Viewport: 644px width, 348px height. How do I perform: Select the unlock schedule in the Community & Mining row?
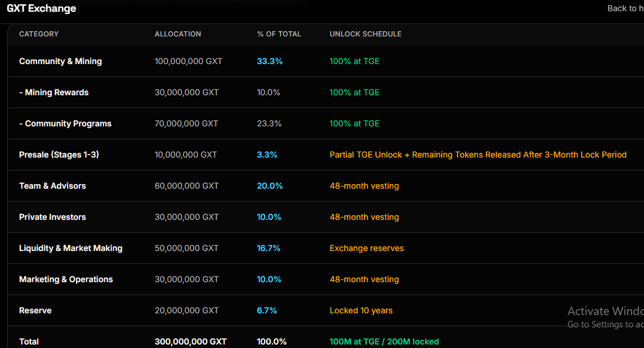(355, 61)
